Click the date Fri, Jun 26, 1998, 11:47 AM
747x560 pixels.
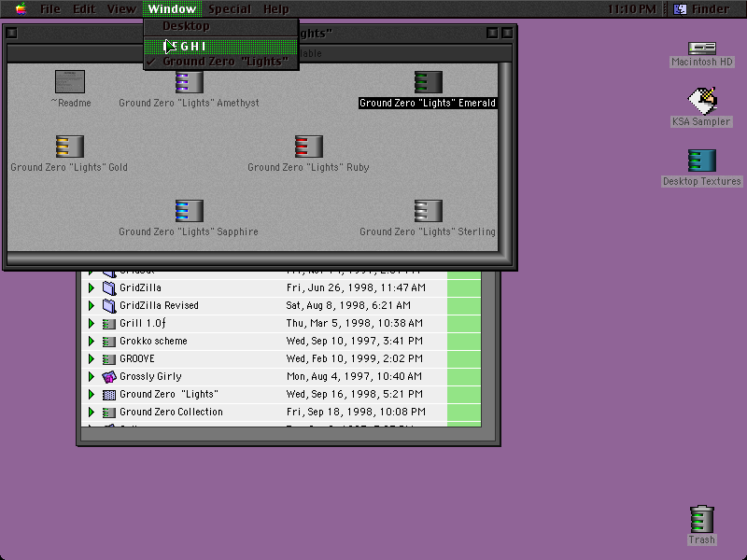click(x=356, y=287)
